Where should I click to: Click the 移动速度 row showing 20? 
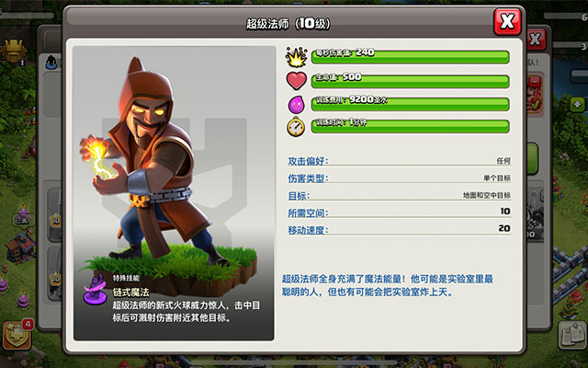pos(399,230)
